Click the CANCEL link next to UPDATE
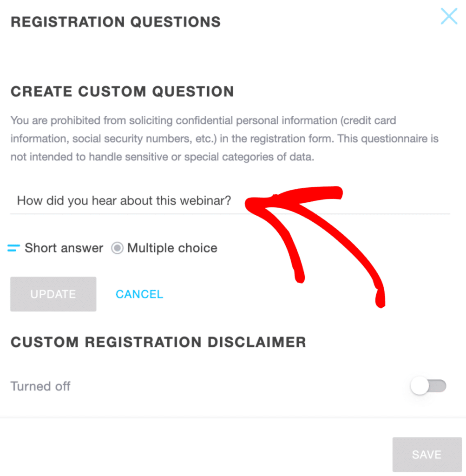 [x=139, y=294]
